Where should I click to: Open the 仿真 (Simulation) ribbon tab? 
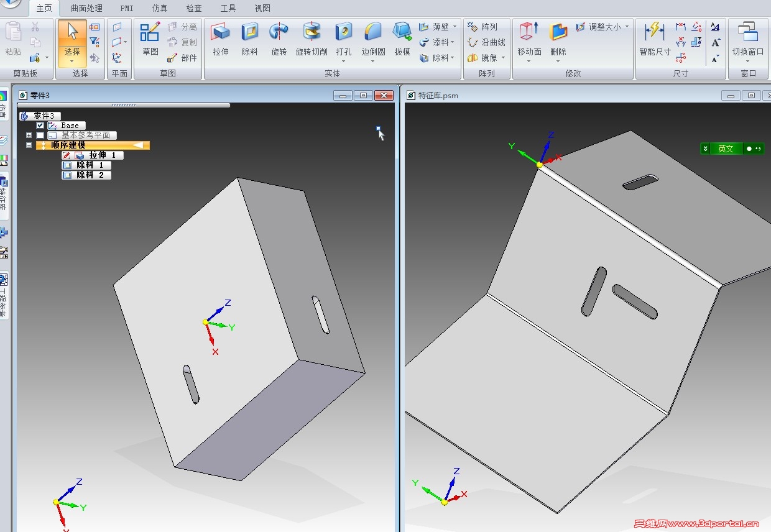click(160, 8)
